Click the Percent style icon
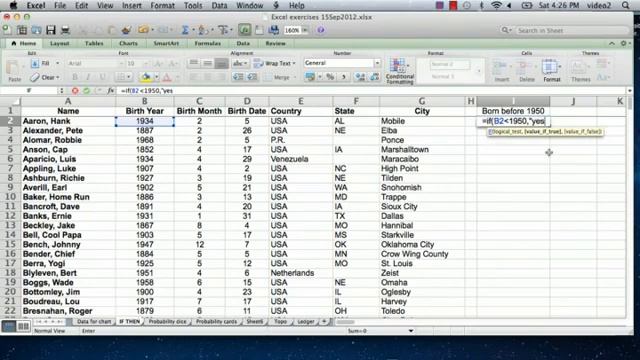 tap(330, 77)
